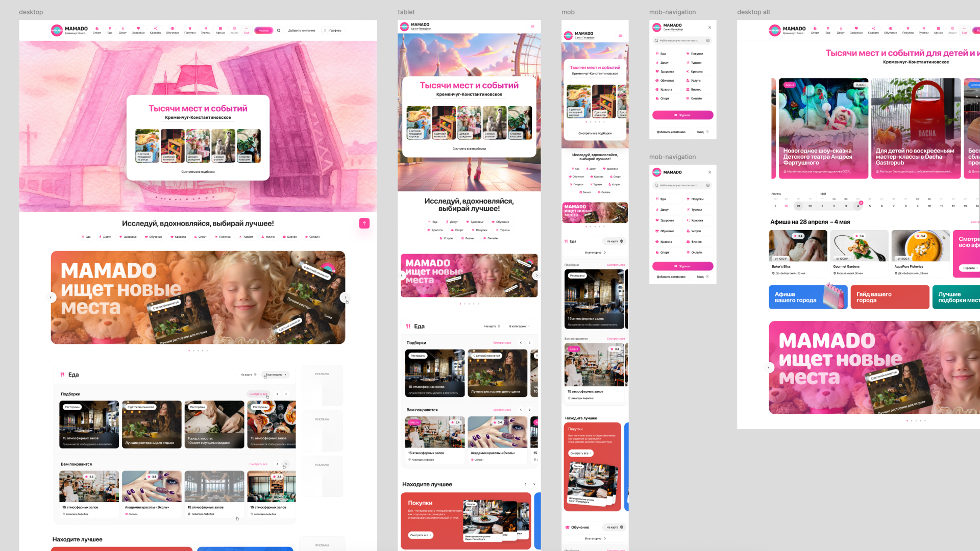Select date 1 of Май in desktop alt calendar
This screenshot has height=551, width=980.
click(822, 206)
